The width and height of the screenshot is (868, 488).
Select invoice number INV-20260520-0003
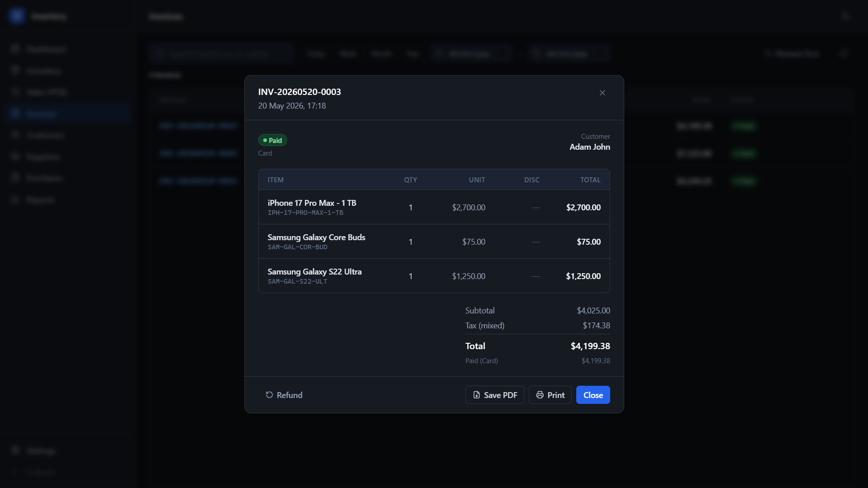pos(299,92)
